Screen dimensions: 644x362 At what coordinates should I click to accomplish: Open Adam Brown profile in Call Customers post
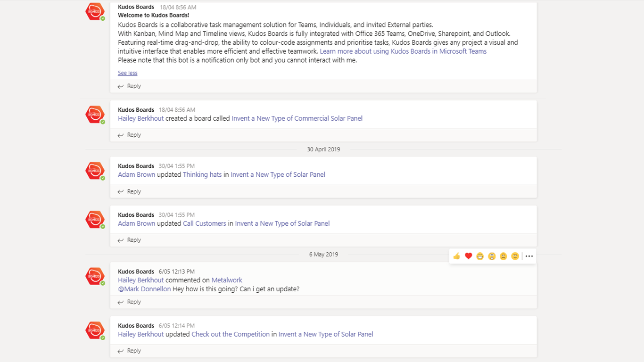[x=136, y=224]
